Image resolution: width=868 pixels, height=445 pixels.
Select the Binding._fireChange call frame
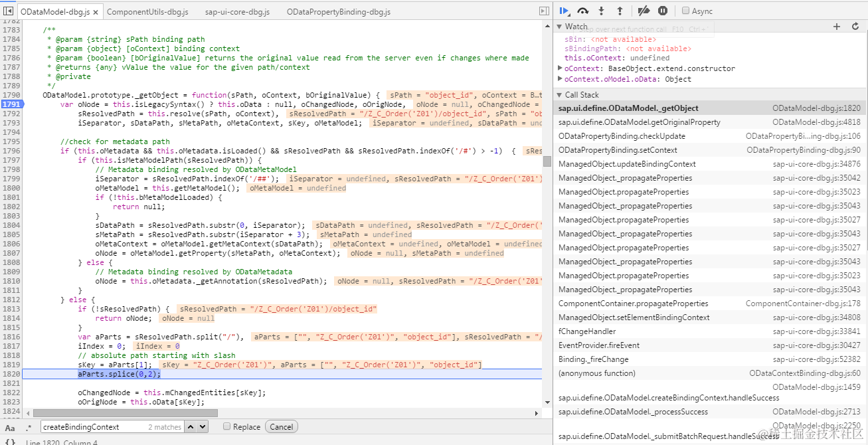(710, 359)
